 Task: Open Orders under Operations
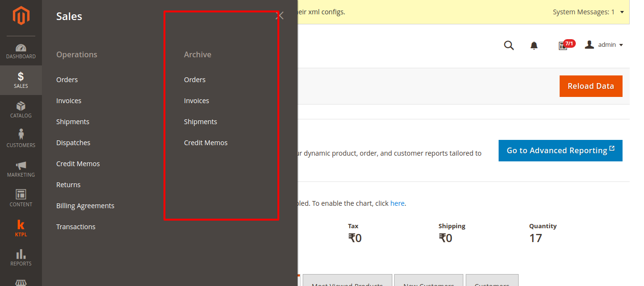(67, 80)
